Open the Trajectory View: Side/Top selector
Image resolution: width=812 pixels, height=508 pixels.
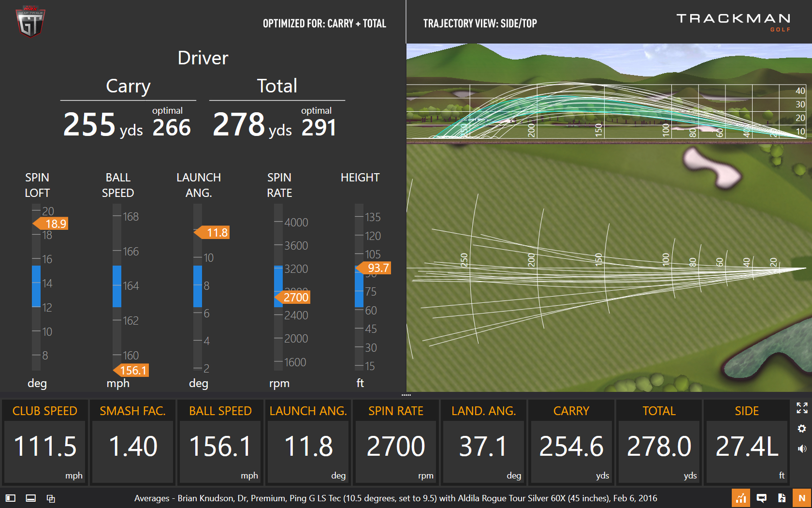[480, 23]
